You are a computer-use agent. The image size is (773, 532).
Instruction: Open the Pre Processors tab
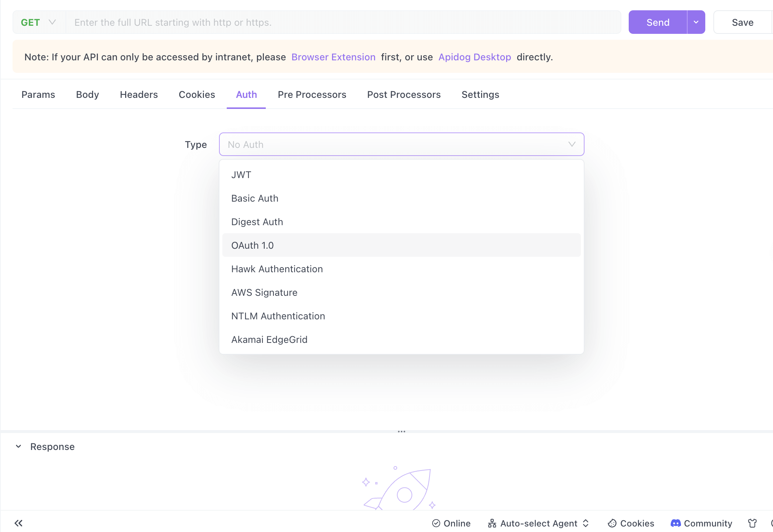click(312, 95)
